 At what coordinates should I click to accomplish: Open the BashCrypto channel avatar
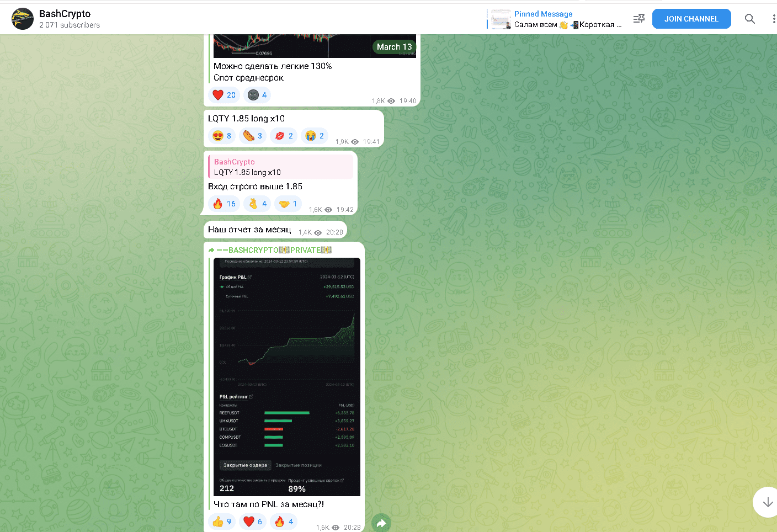[x=23, y=19]
